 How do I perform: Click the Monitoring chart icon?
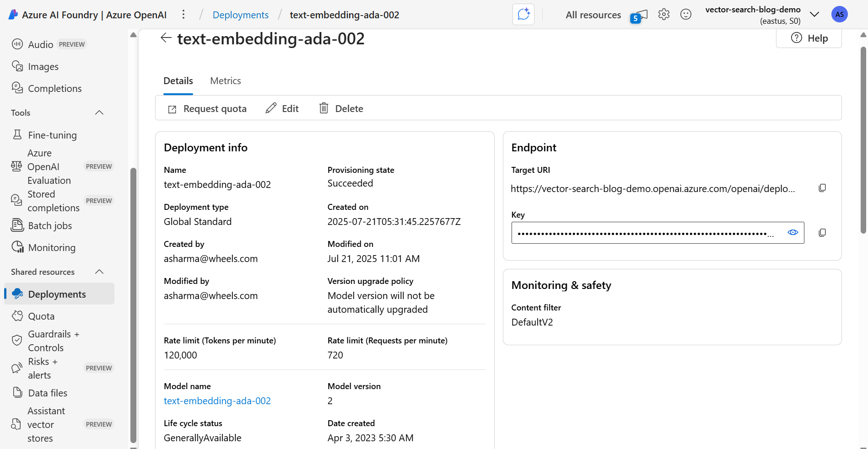(17, 247)
